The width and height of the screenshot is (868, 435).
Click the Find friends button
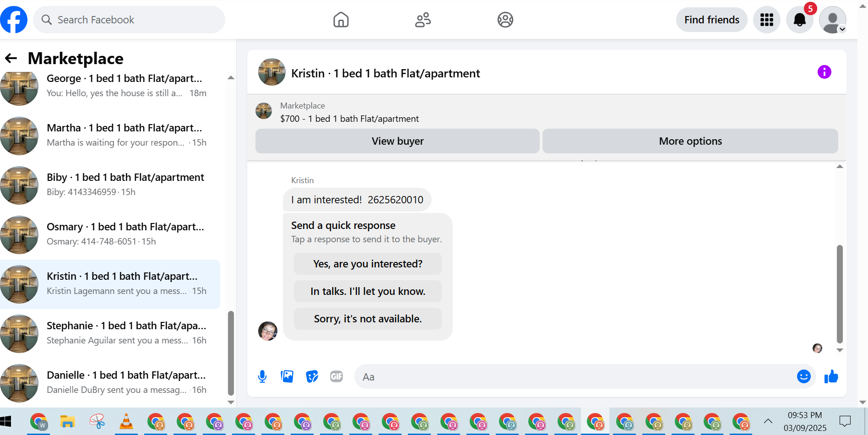click(712, 20)
